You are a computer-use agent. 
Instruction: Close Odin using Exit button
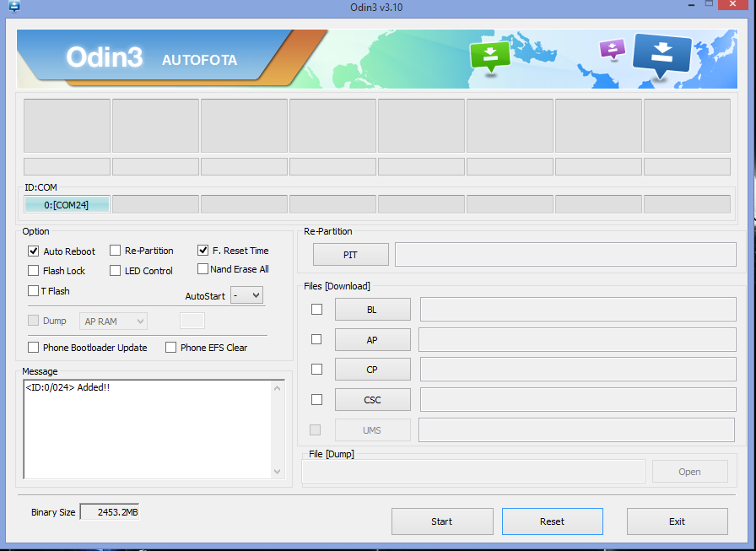pos(677,521)
